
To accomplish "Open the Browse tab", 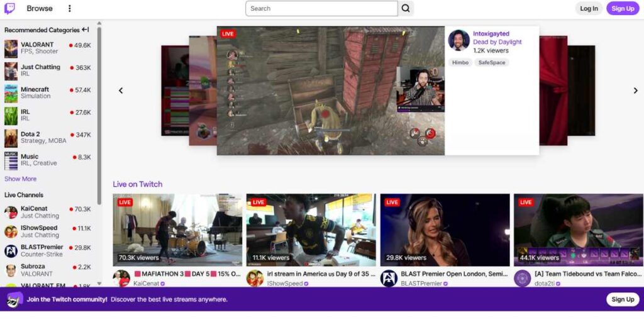I will (x=40, y=8).
